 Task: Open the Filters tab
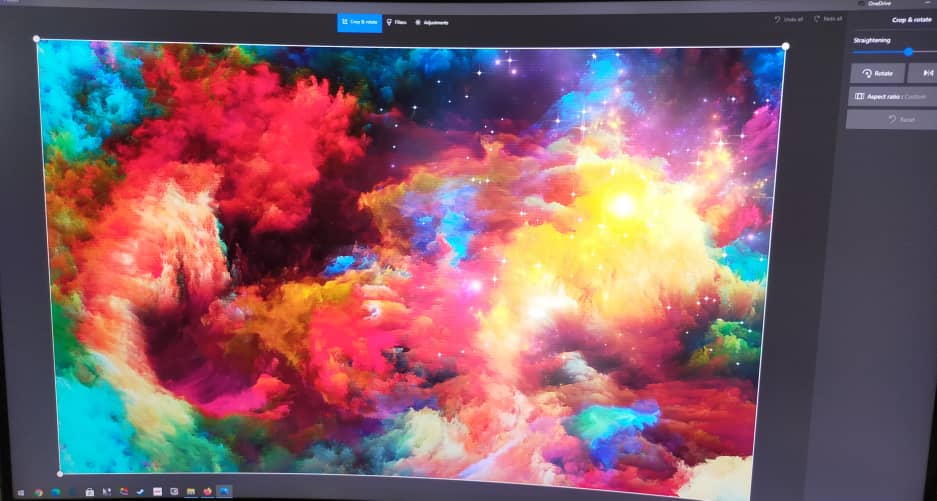[396, 22]
